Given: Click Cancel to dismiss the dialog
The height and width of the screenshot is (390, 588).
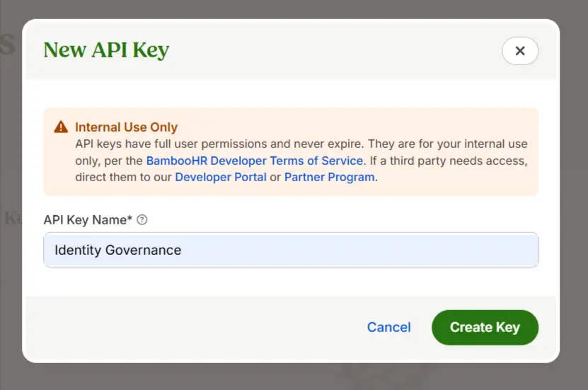Looking at the screenshot, I should click(389, 327).
